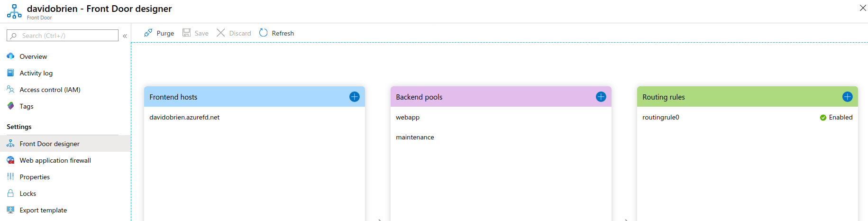
Task: Click the Refresh label in the toolbar
Action: point(283,33)
